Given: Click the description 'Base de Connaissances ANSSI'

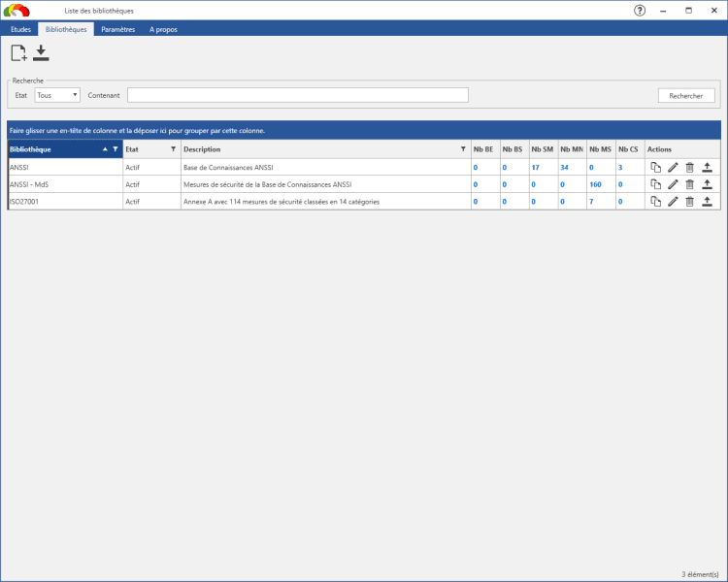Looking at the screenshot, I should click(228, 168).
